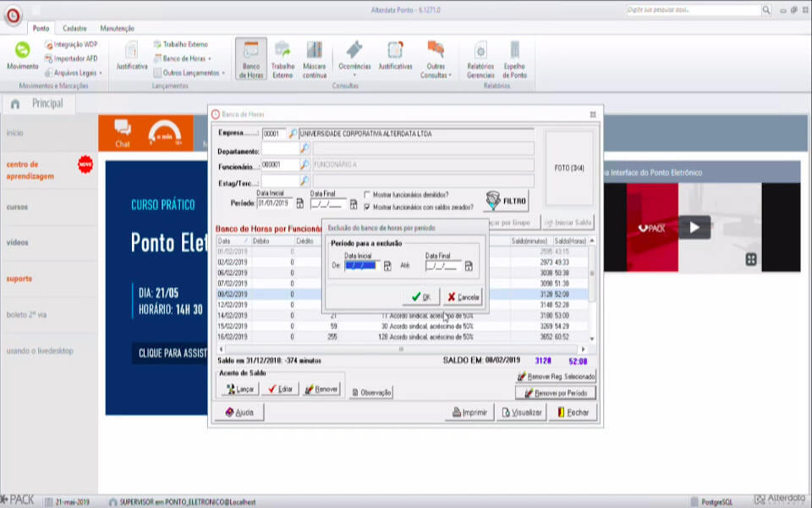This screenshot has height=508, width=812.
Task: Open Trabalho Externo in the Lançamentos group
Action: coord(181,45)
